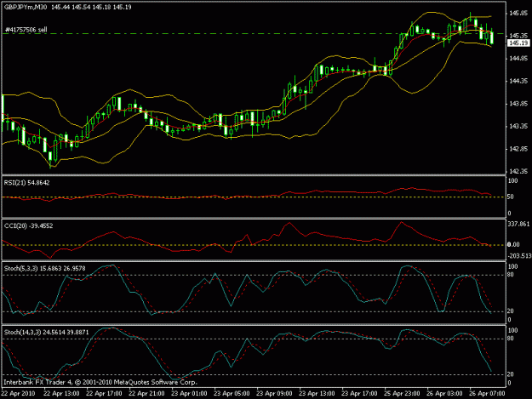Click the 0.00 level on CCI scale
532x399 pixels.
pyautogui.click(x=513, y=245)
